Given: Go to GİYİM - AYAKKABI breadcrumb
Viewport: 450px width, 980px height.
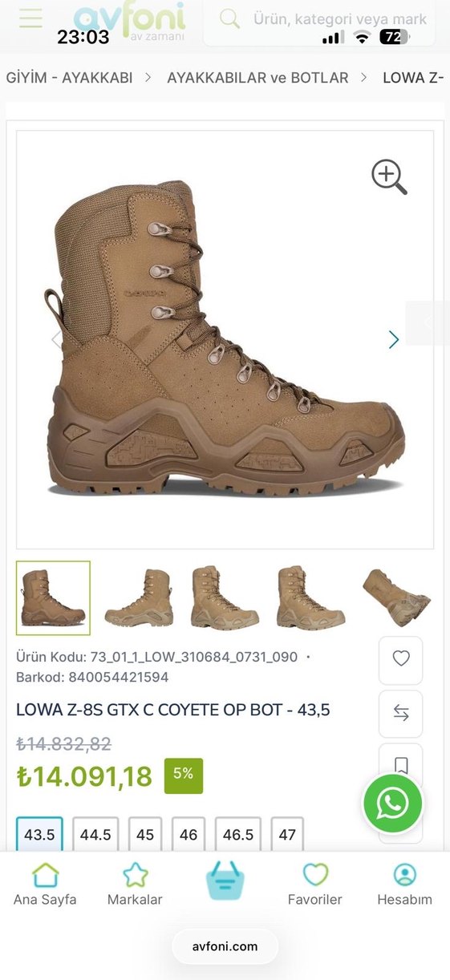Looking at the screenshot, I should coord(70,78).
